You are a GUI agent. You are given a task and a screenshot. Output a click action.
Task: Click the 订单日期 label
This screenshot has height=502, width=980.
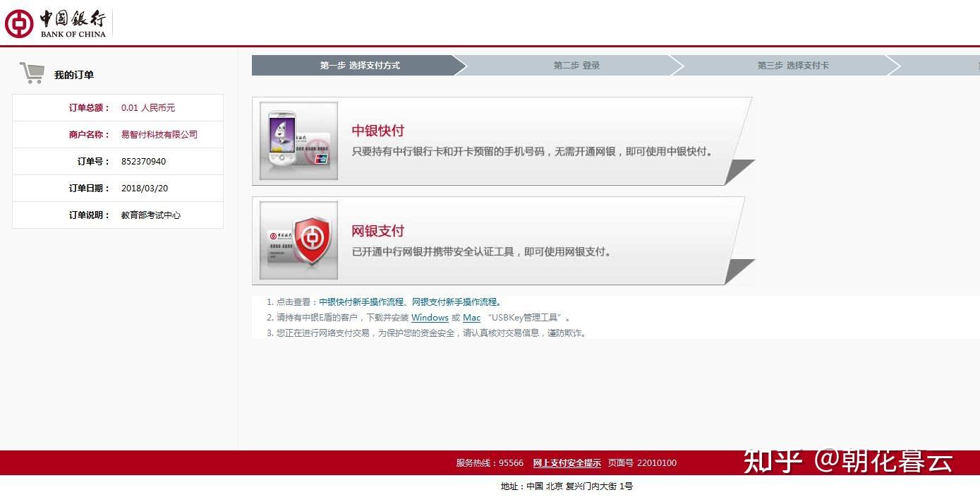click(x=90, y=189)
